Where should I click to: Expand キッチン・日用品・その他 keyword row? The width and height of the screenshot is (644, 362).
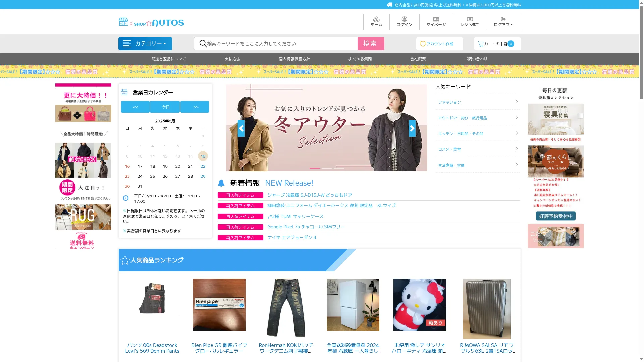tap(478, 133)
